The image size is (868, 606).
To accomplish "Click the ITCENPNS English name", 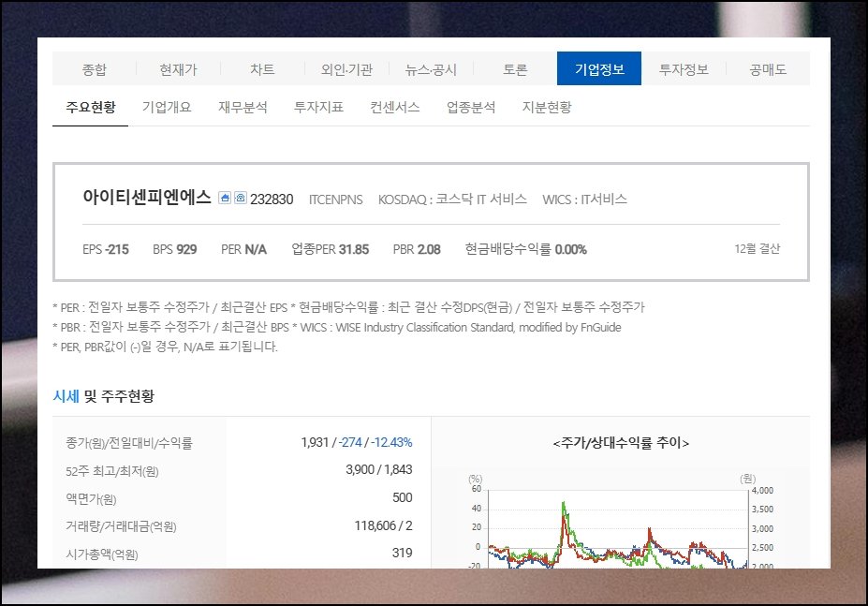I will [335, 200].
